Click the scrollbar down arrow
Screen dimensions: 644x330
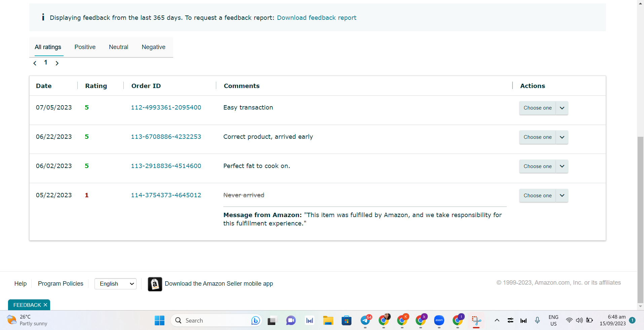(641, 306)
